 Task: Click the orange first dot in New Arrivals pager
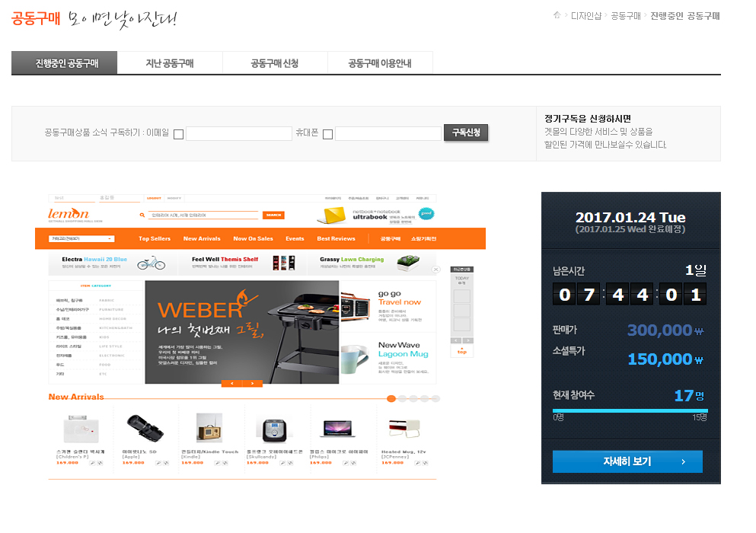point(391,398)
